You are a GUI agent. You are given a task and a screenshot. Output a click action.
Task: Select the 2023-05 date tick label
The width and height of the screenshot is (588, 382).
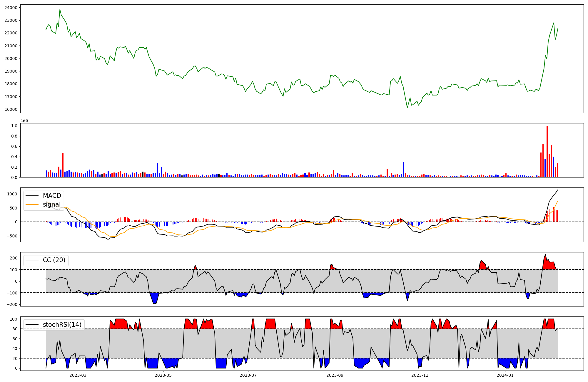coord(163,375)
